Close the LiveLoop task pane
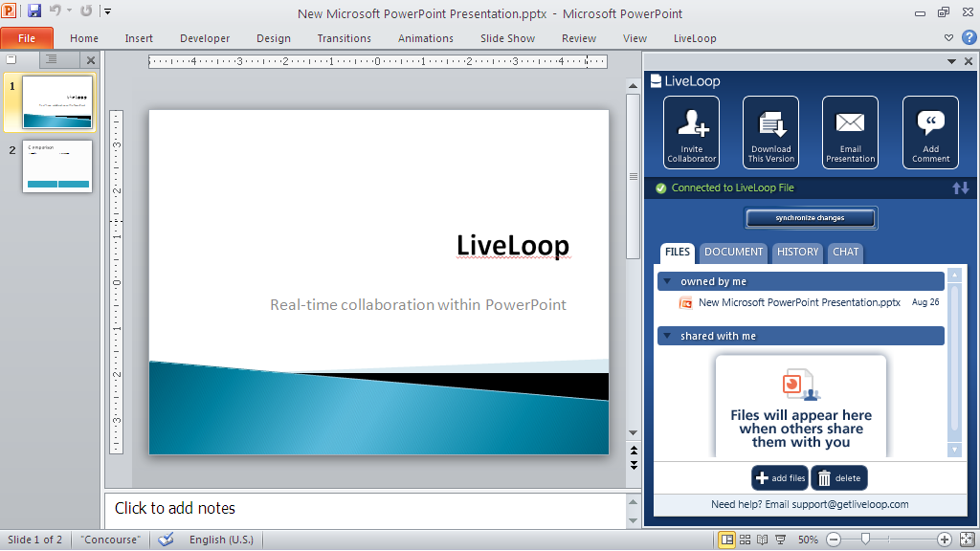Screen dimensions: 980x551 click(969, 61)
